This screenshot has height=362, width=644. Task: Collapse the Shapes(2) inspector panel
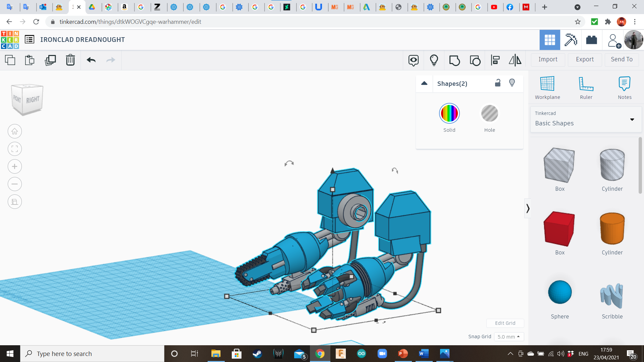tap(424, 83)
